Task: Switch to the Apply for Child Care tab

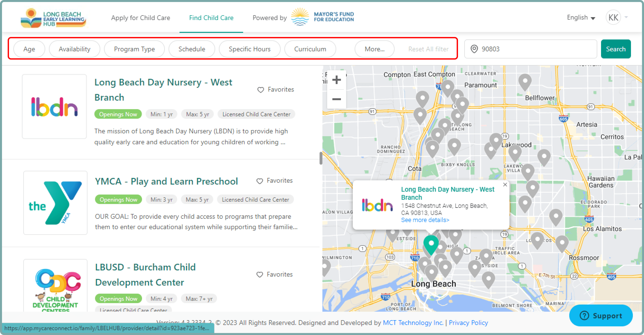Action: point(141,17)
